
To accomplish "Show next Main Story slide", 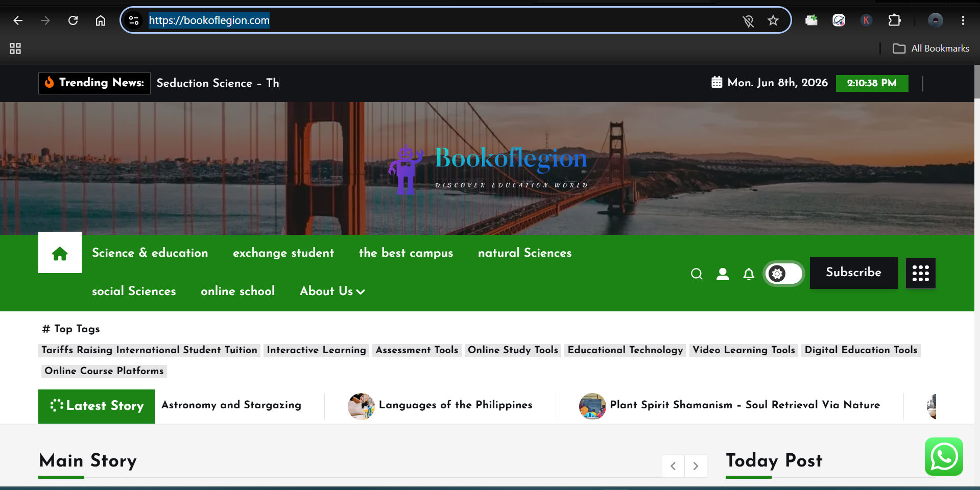I will coord(696,465).
